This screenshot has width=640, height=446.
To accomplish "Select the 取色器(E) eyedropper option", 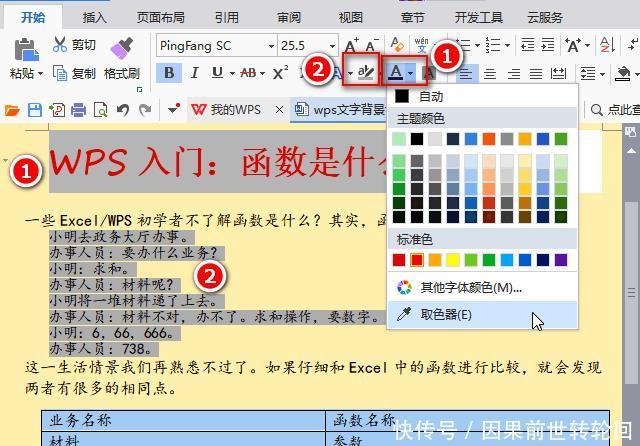I will 482,315.
